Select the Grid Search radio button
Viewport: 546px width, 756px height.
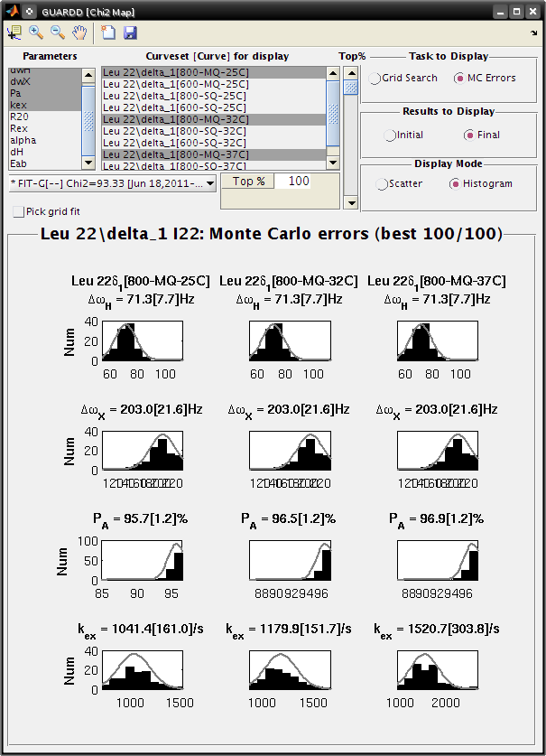click(375, 78)
